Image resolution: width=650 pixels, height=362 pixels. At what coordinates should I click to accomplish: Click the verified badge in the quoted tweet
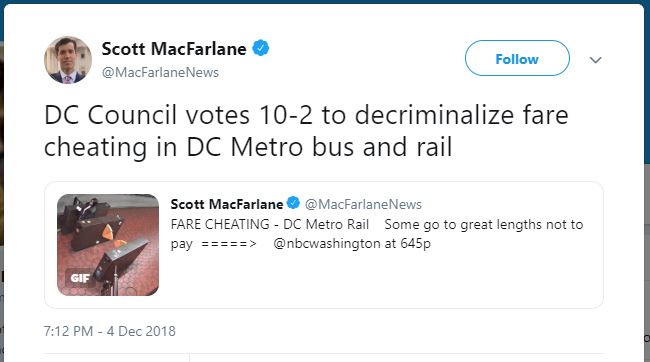pos(293,203)
